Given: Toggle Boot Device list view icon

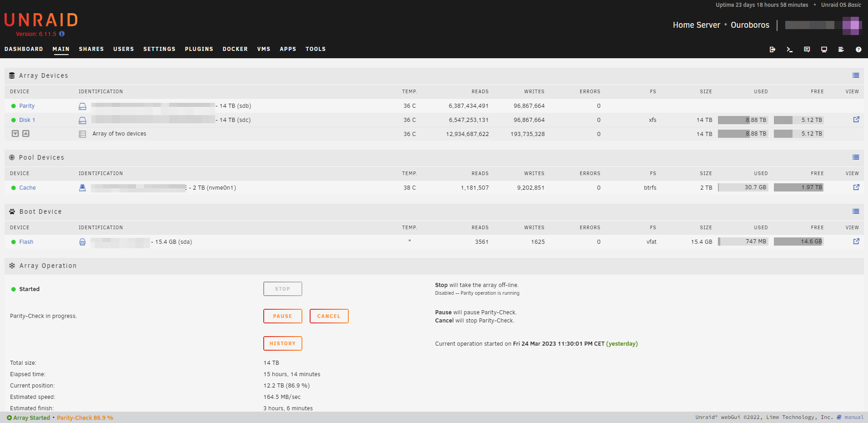Looking at the screenshot, I should tap(856, 211).
